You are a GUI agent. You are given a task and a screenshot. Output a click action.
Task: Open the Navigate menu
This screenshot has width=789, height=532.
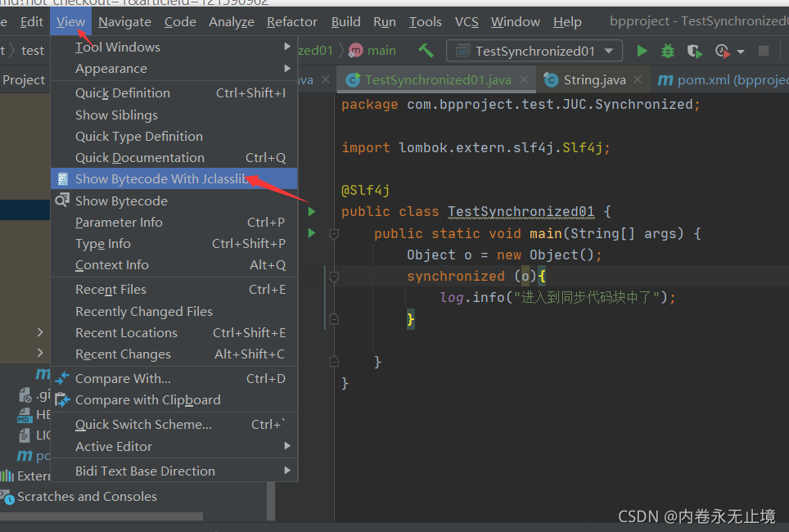coord(124,21)
